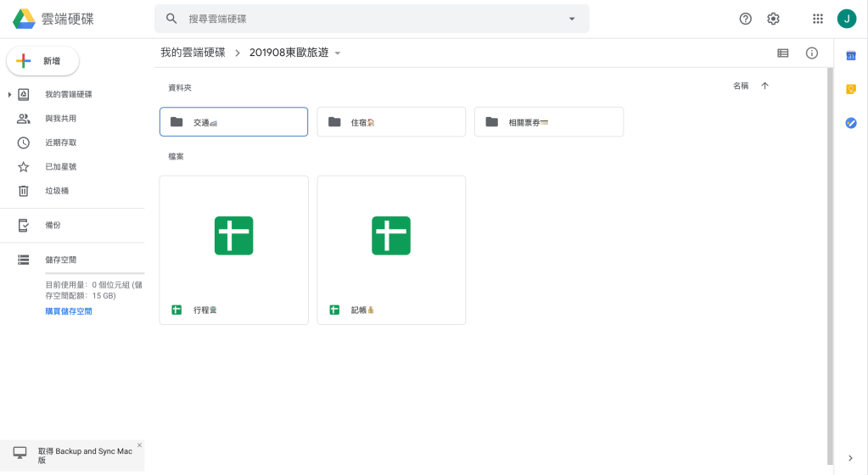Reverse sort direction with the arrow

point(764,87)
